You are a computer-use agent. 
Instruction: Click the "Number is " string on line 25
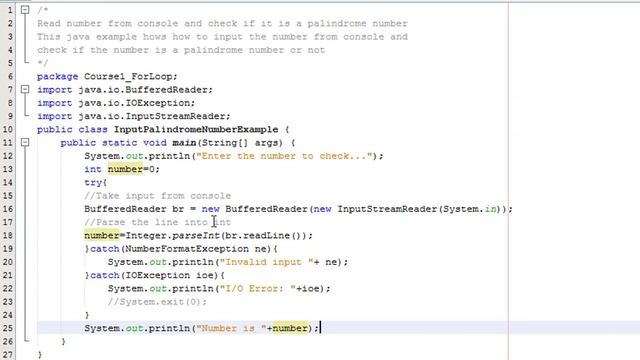pyautogui.click(x=231, y=328)
